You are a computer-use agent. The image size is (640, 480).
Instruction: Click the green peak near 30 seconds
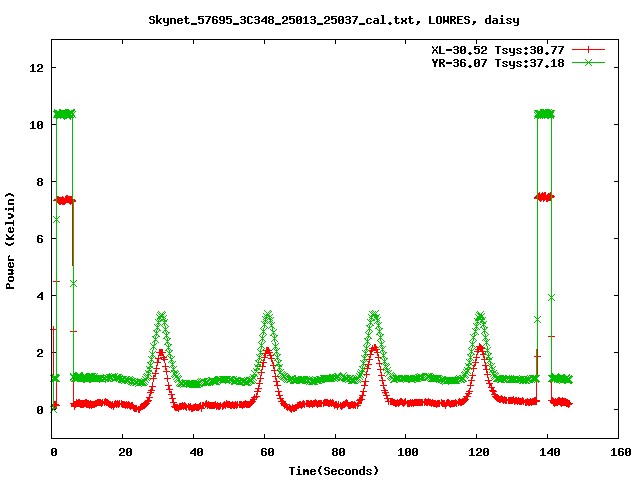click(162, 316)
